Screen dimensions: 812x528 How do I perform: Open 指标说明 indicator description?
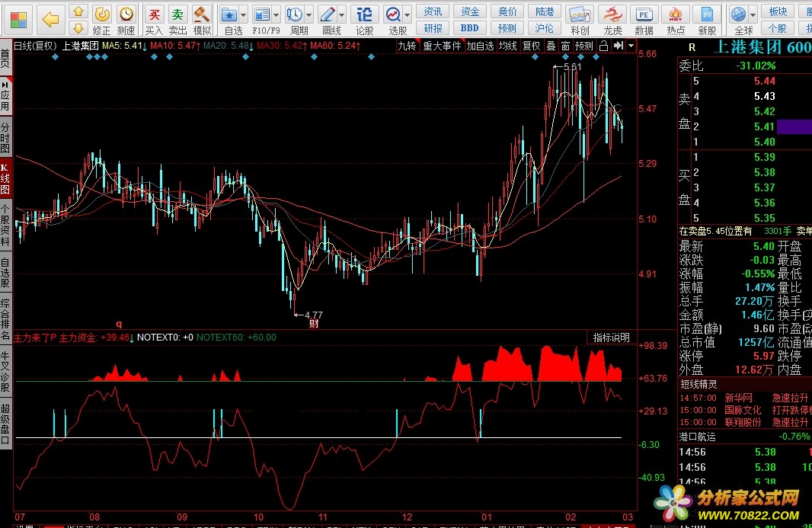(x=611, y=338)
